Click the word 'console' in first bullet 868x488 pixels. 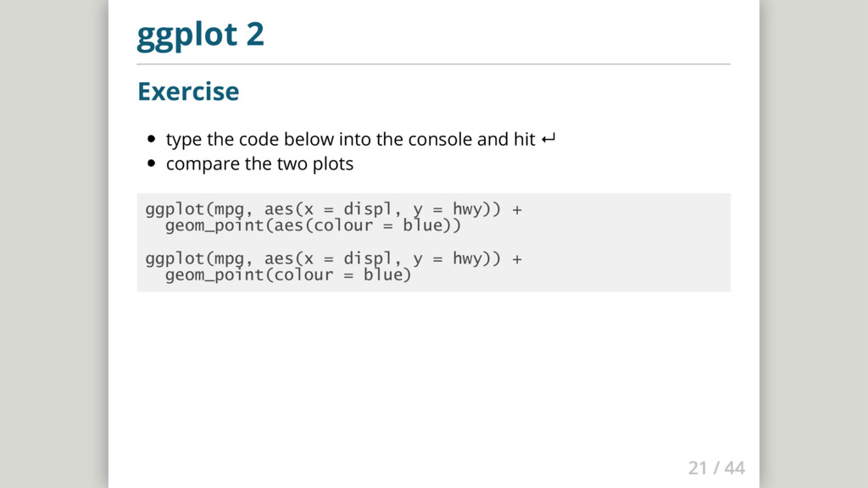tap(440, 140)
